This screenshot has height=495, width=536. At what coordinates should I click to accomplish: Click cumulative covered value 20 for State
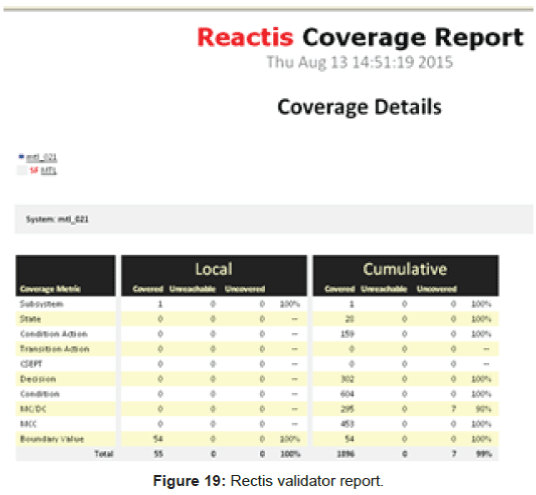pos(349,319)
